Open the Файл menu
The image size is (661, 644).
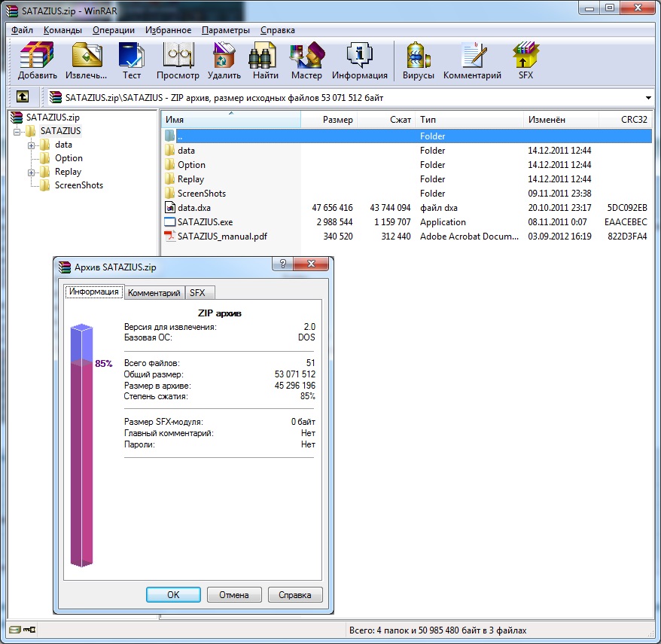pyautogui.click(x=22, y=30)
